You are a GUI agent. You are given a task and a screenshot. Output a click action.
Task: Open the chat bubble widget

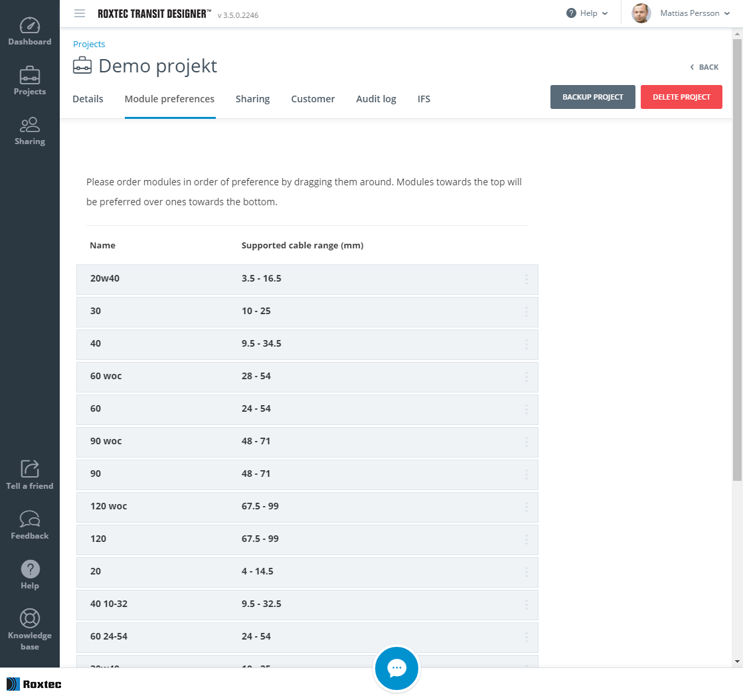coord(396,668)
